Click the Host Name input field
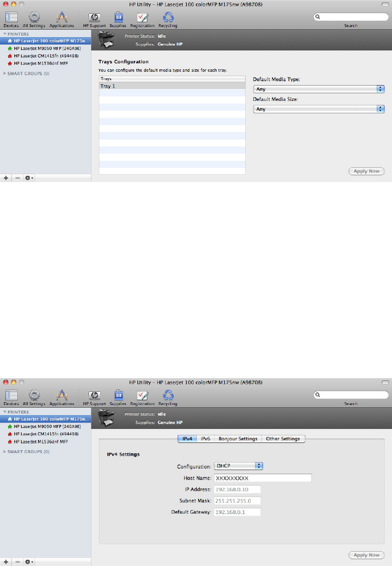This screenshot has height=566, width=392. [263, 478]
